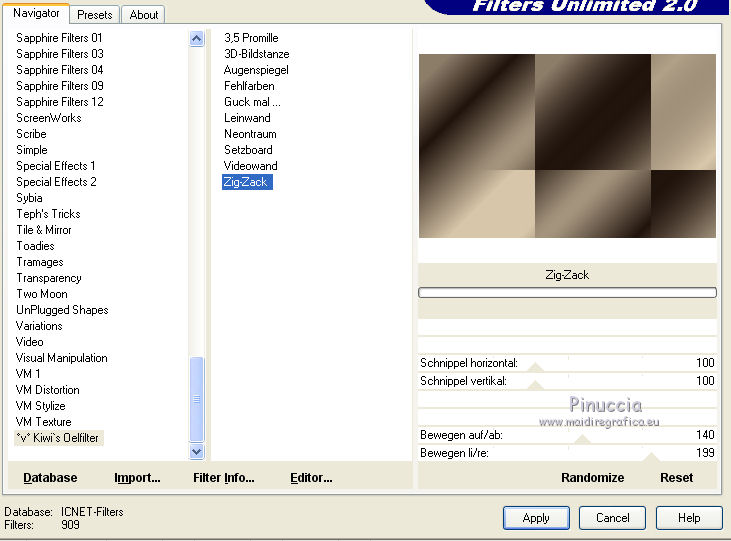Viewport: 731px width, 541px height.
Task: Select Sapphire Filters 03 category
Action: (60, 54)
